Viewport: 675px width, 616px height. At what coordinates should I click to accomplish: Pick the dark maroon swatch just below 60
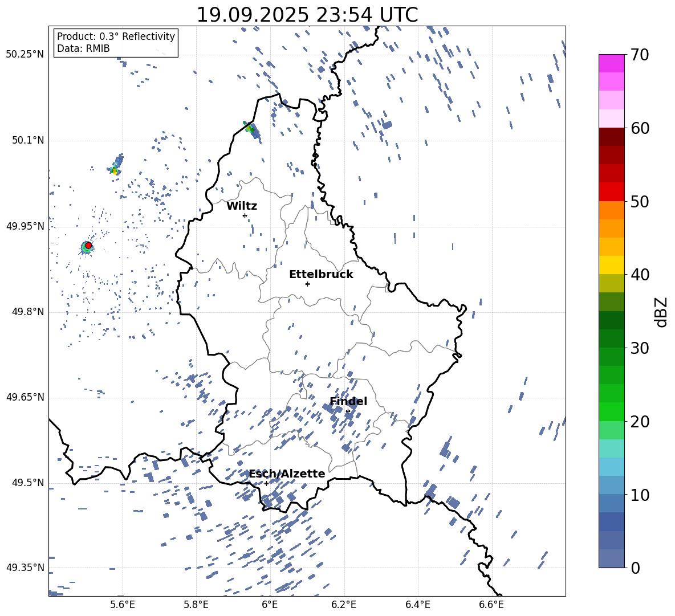(x=612, y=137)
